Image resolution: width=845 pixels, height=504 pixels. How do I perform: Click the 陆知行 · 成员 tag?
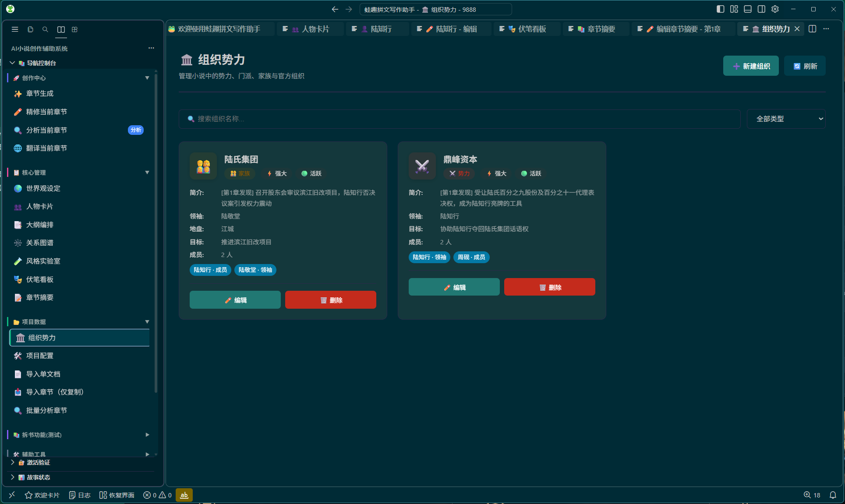point(211,270)
